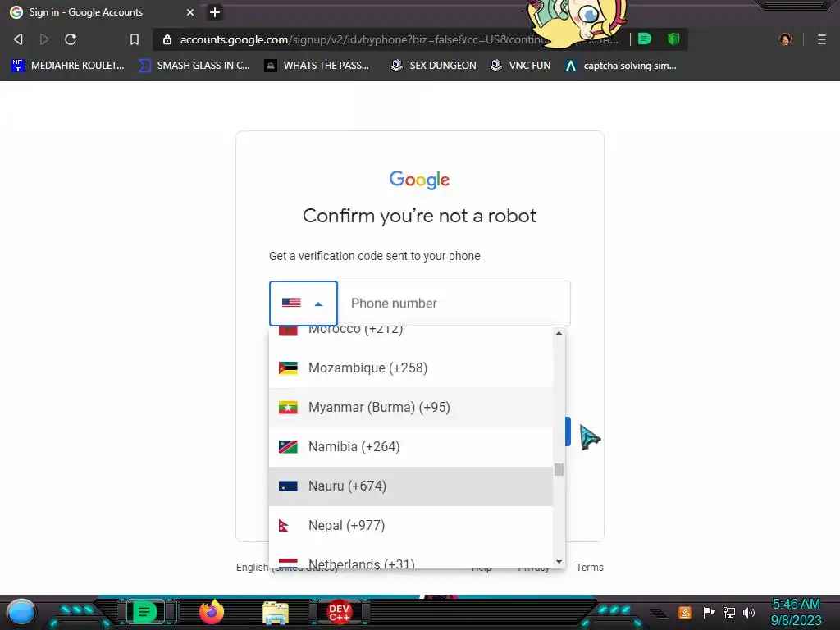Image resolution: width=840 pixels, height=630 pixels.
Task: Open File Explorer from the taskbar
Action: click(x=276, y=613)
